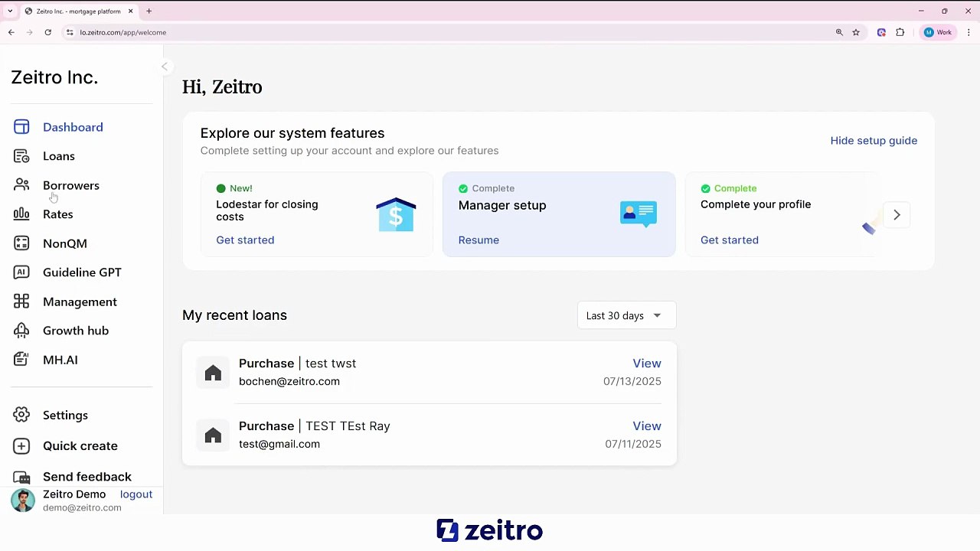Go back with the browser back arrow
980x551 pixels.
click(11, 32)
